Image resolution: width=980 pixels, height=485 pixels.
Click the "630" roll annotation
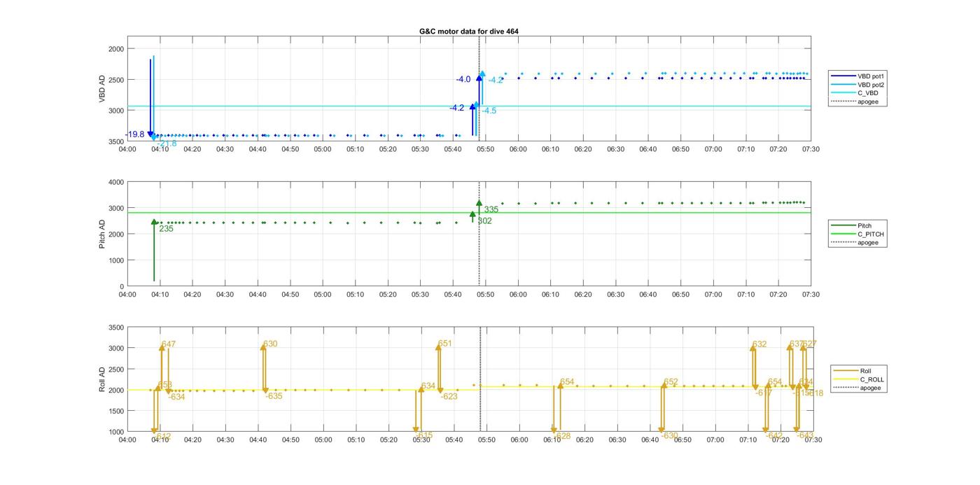(270, 344)
